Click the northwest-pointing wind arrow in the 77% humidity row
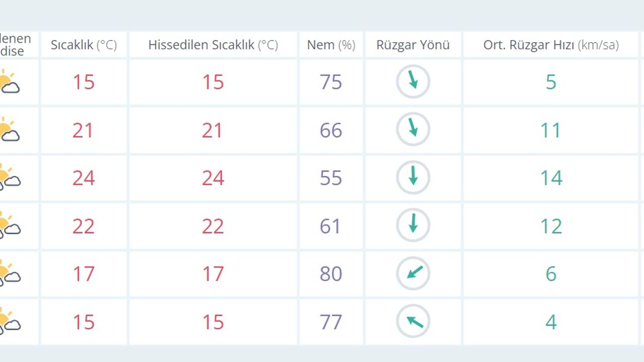644x362 pixels. click(x=413, y=321)
